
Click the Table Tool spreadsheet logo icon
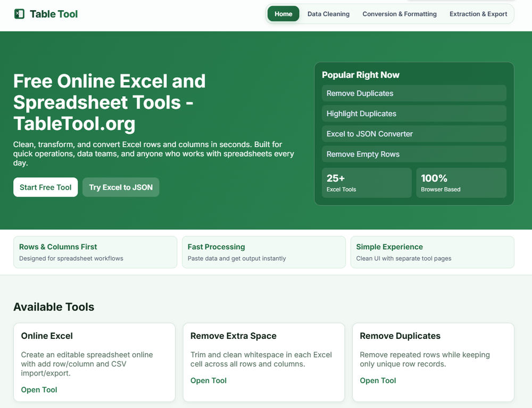click(19, 14)
